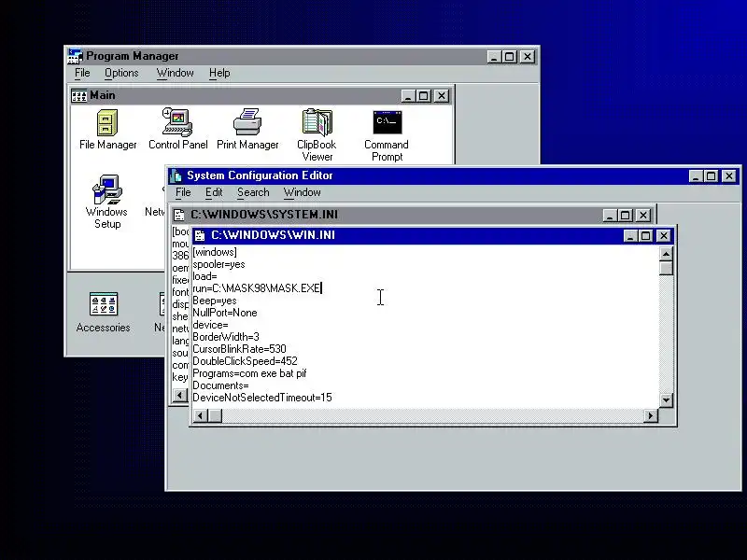The width and height of the screenshot is (747, 560).
Task: Maximize the SYSTEM.INI document window
Action: 625,216
